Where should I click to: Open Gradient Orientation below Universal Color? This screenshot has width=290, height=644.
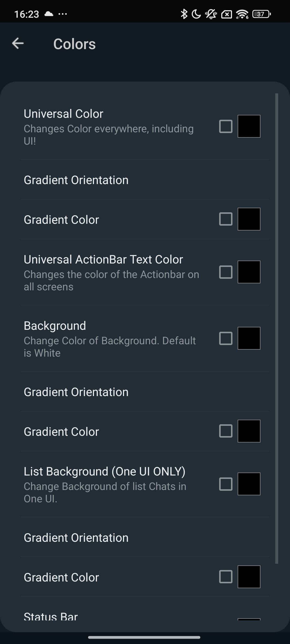click(145, 180)
